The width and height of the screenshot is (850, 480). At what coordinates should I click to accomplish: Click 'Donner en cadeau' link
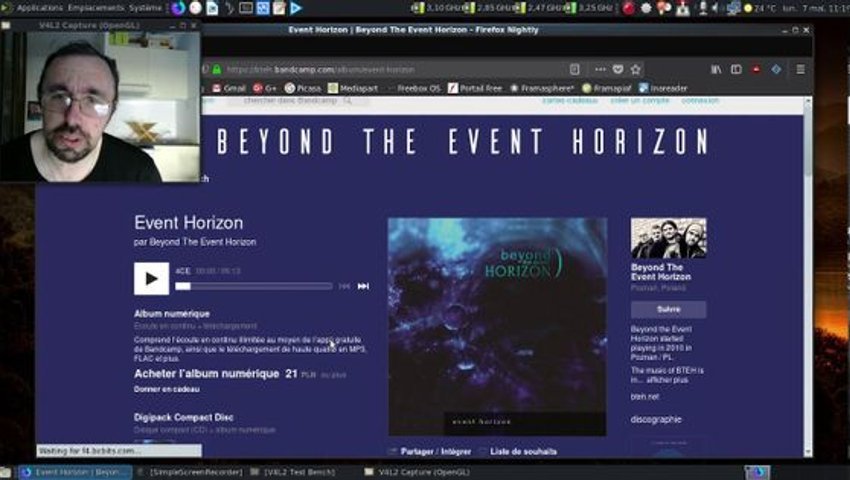(167, 389)
